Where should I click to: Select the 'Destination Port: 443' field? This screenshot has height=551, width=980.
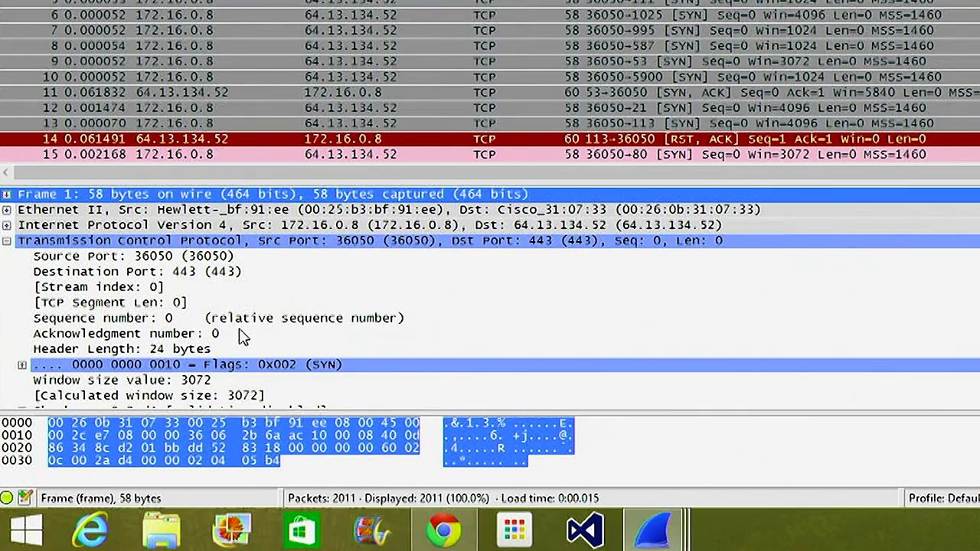click(x=137, y=272)
